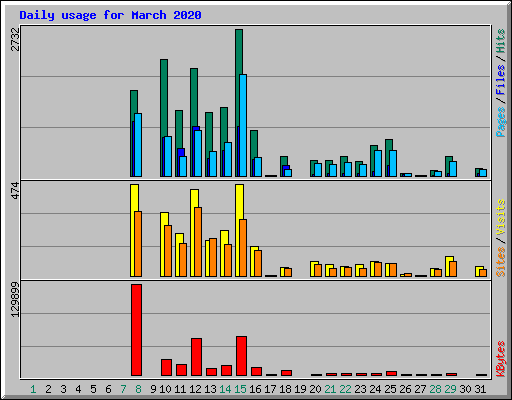The image size is (512, 400).
Task: Click day "1" on the x-axis
Action: (x=33, y=389)
